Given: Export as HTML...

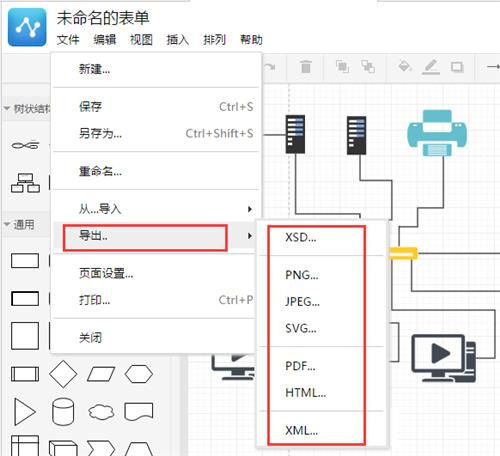Looking at the screenshot, I should tap(322, 393).
